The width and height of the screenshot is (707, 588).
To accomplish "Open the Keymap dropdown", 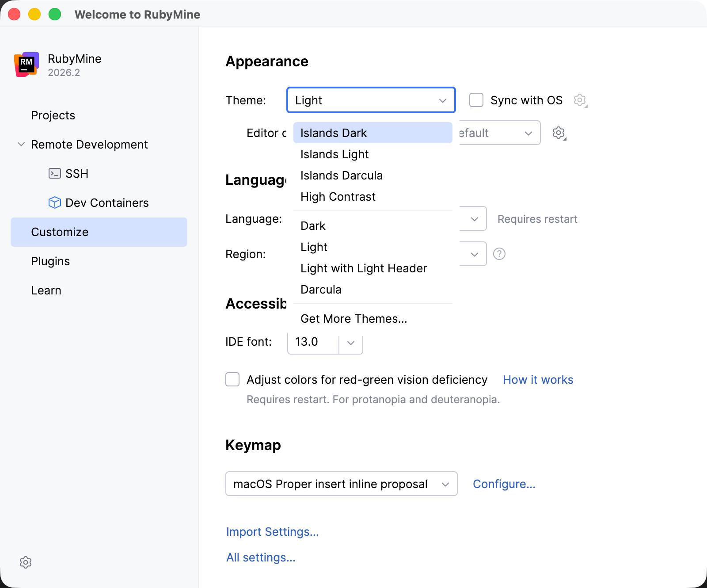I will pos(342,484).
